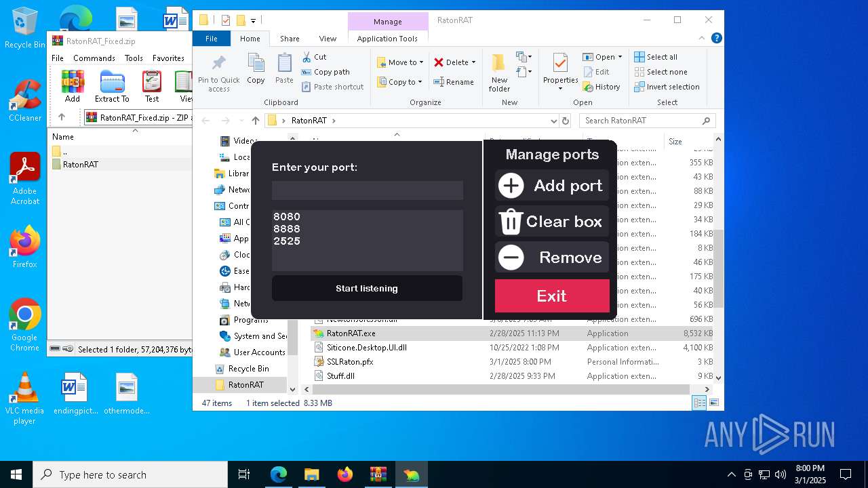The height and width of the screenshot is (488, 868).
Task: Click the Add icon in WinRAR toolbar
Action: coord(73,86)
